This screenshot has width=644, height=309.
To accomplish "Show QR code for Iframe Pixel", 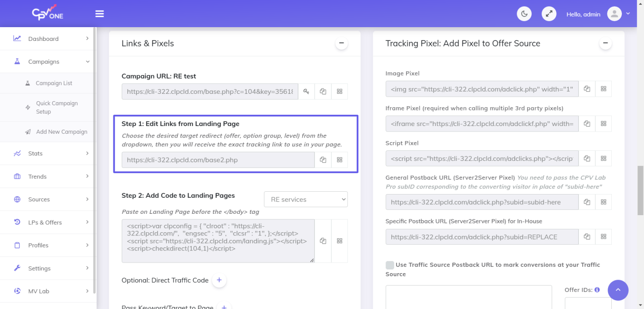I will click(604, 124).
